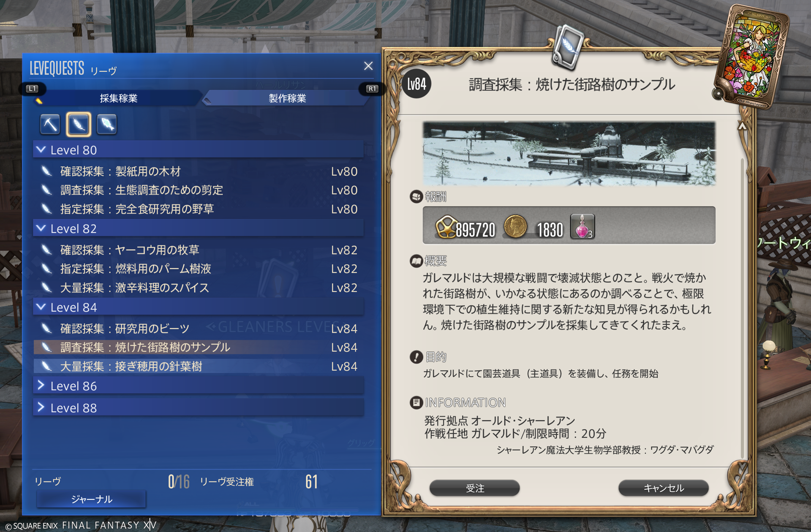Collapse the Level 80 leve group

(x=198, y=150)
